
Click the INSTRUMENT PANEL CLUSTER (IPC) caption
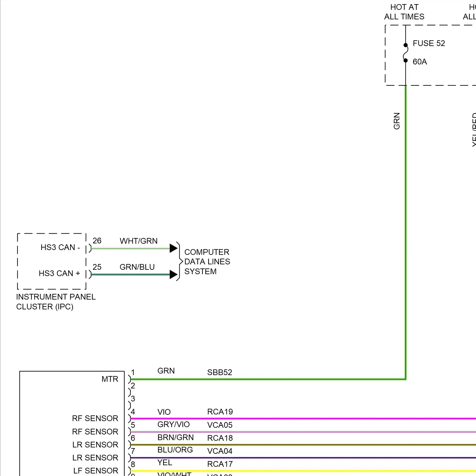point(56,301)
